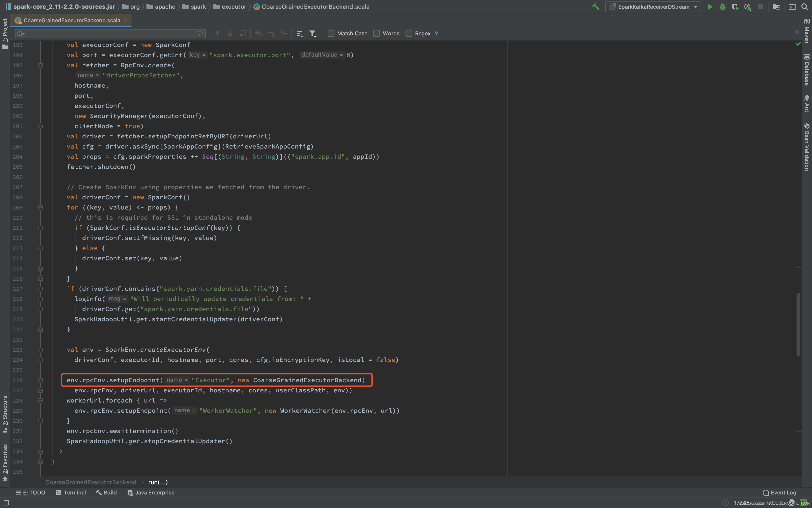Collapse the if block fold at line 211
This screenshot has width=812, height=508.
(x=41, y=228)
